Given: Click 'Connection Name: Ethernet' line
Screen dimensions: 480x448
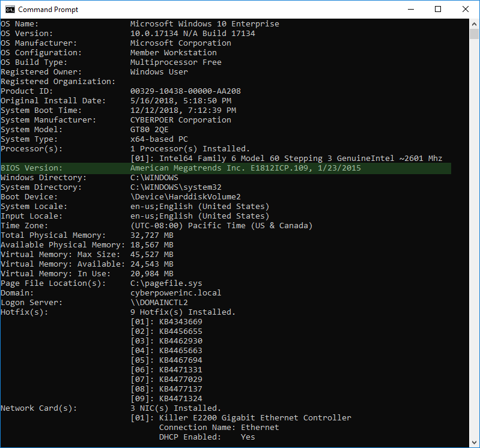Looking at the screenshot, I should tap(219, 428).
